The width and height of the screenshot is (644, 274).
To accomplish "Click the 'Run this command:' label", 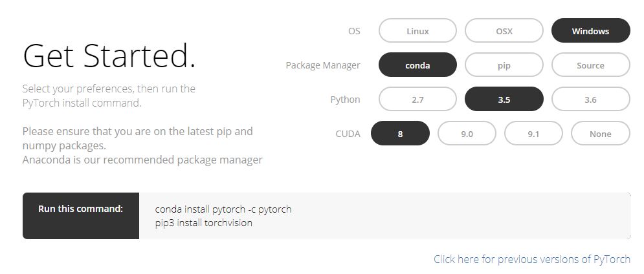I will pos(80,209).
